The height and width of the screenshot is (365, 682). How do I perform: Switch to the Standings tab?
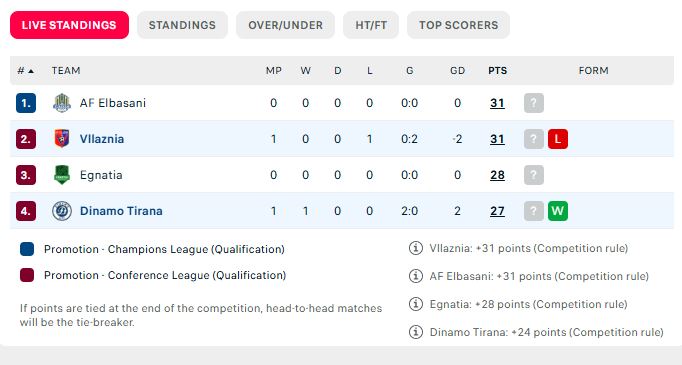click(182, 25)
